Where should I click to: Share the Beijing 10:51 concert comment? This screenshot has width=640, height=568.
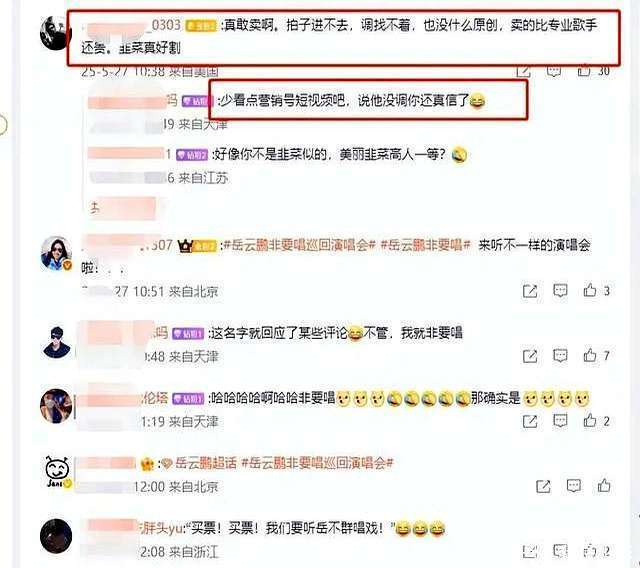[x=530, y=291]
